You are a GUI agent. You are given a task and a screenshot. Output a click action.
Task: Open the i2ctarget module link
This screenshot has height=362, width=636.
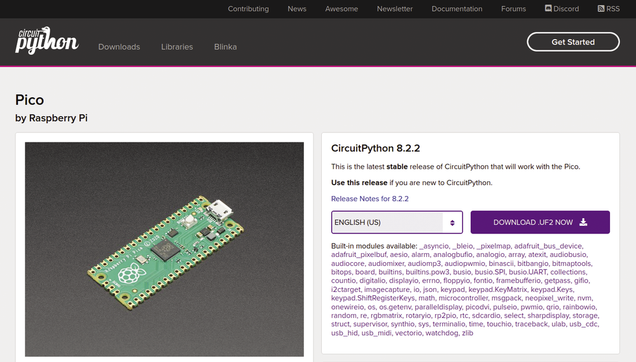(x=346, y=289)
